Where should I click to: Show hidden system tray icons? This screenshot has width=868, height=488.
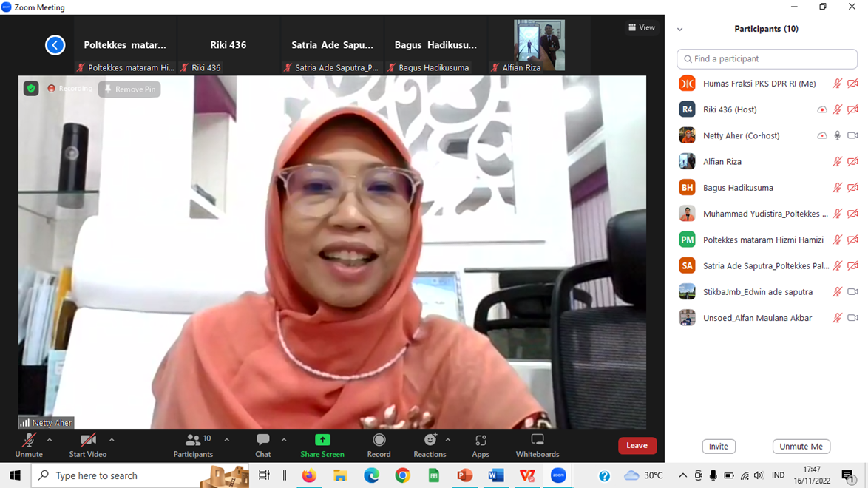coord(683,476)
